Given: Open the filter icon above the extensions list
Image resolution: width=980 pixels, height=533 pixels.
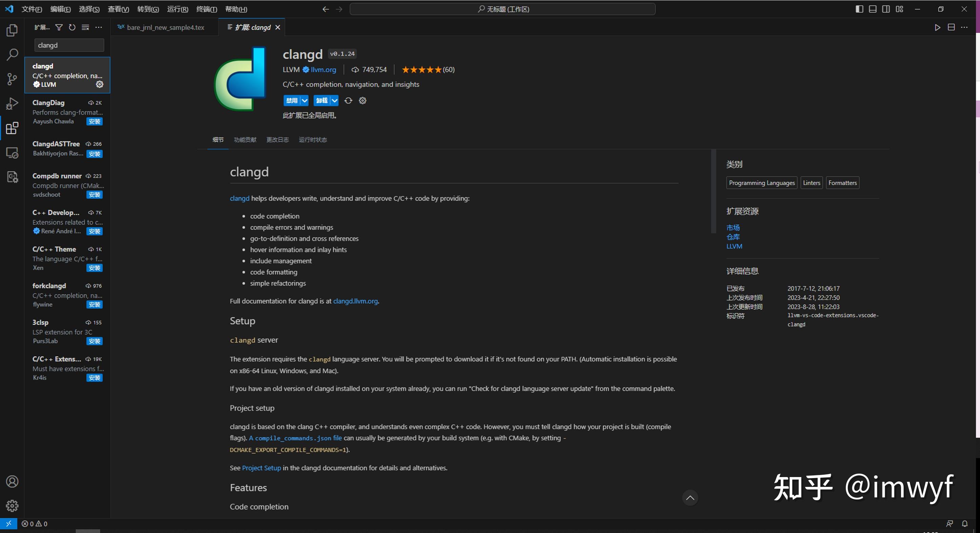Looking at the screenshot, I should click(x=59, y=27).
